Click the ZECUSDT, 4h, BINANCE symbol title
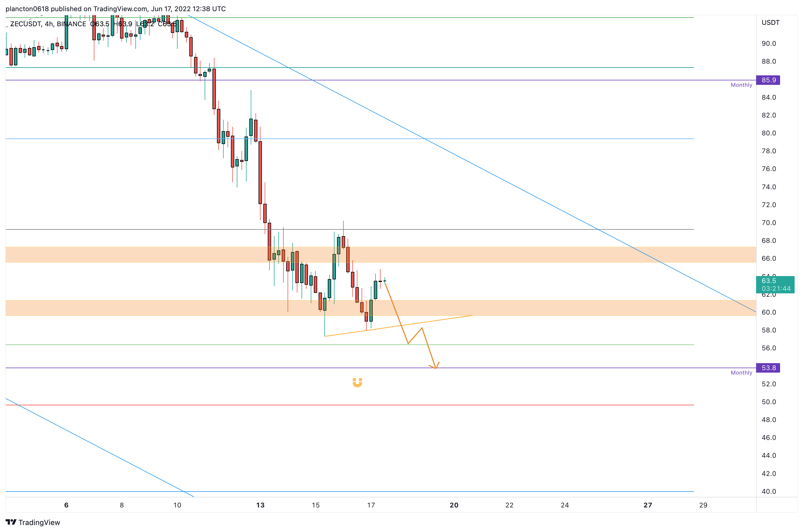803x532 pixels. [x=48, y=24]
